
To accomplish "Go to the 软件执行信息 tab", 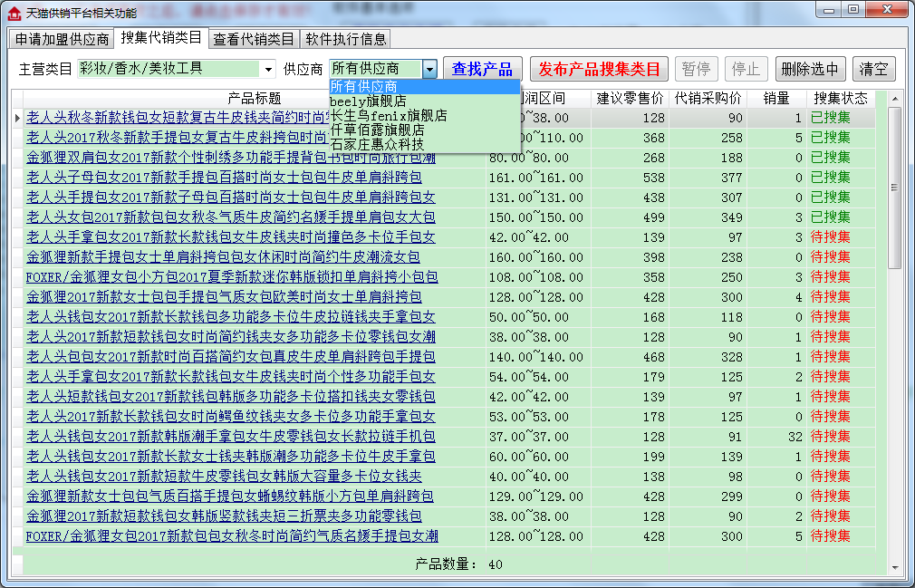I will [x=345, y=39].
